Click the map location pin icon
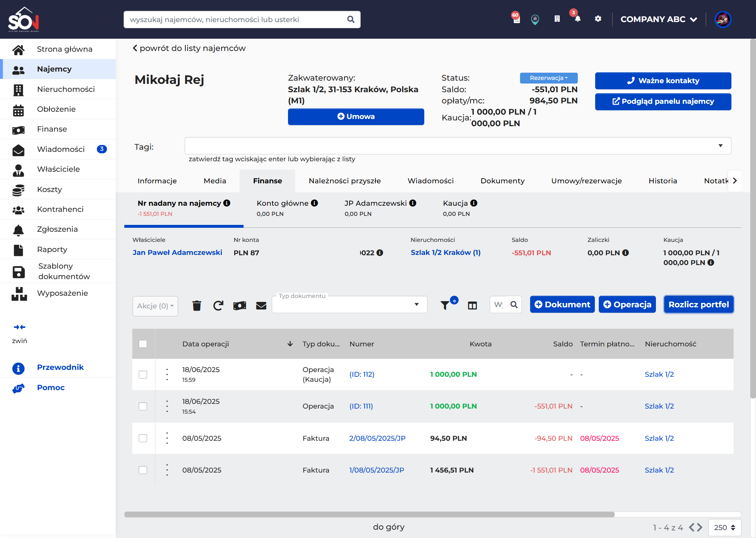 tap(535, 19)
